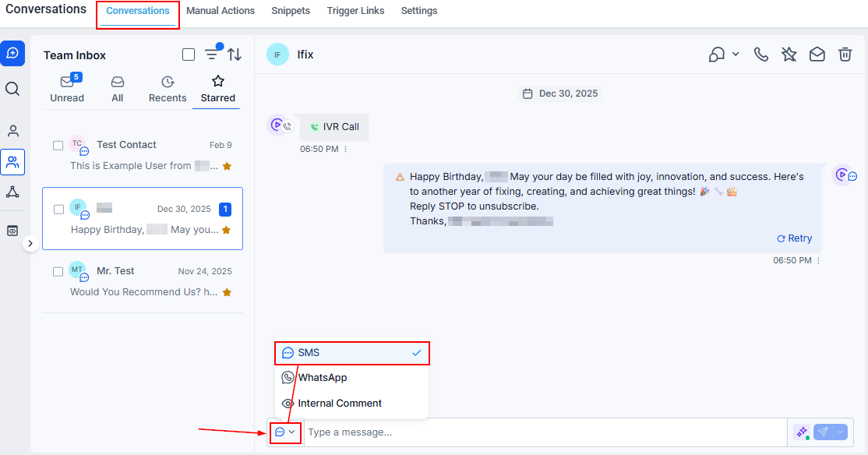Expand the sidebar with the right chevron arrow
This screenshot has height=455, width=868.
point(30,243)
